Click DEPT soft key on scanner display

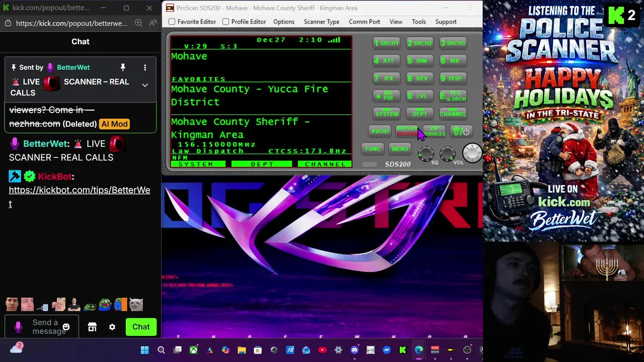[x=262, y=164]
